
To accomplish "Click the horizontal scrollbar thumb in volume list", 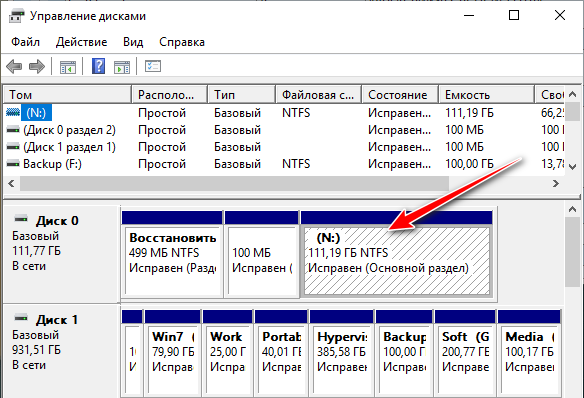I will pyautogui.click(x=235, y=184).
